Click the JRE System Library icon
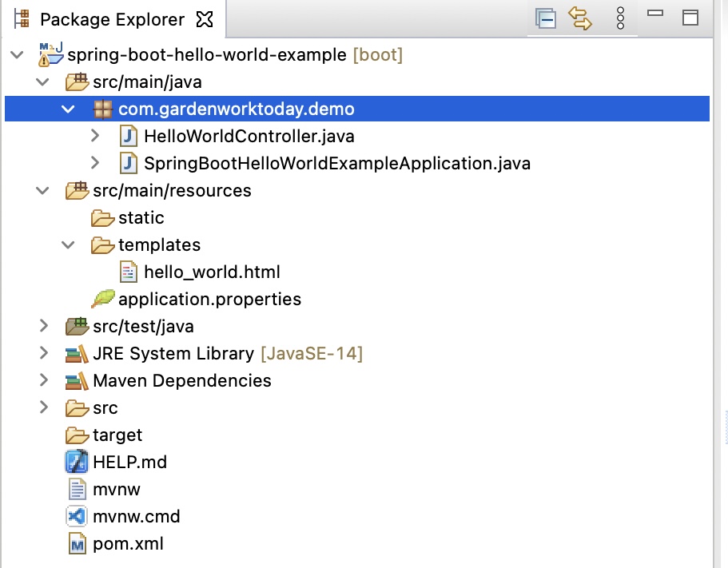This screenshot has height=568, width=728. pos(77,353)
